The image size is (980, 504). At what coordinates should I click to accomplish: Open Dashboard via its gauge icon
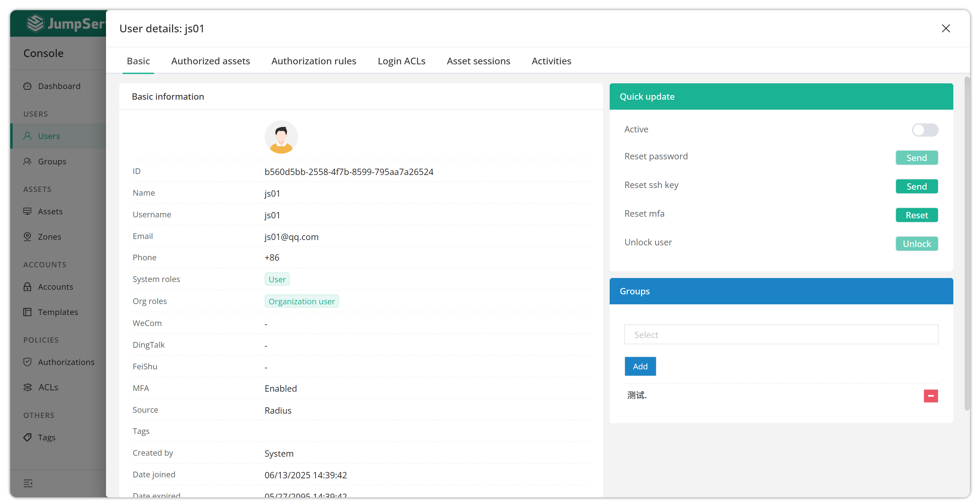[x=27, y=86]
